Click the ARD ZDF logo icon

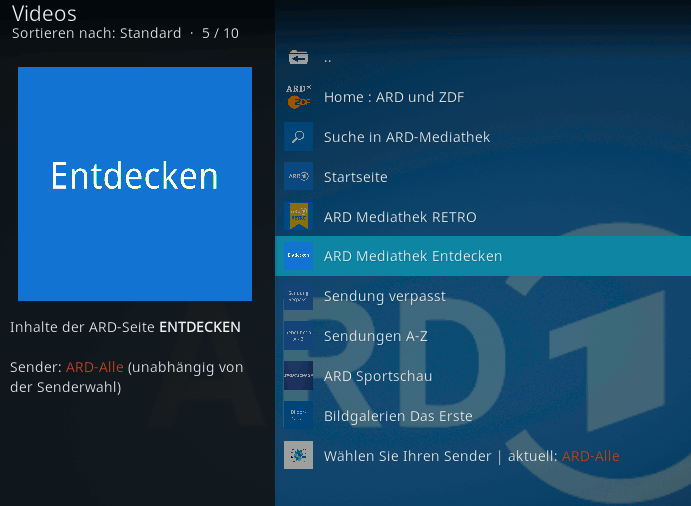coord(298,97)
